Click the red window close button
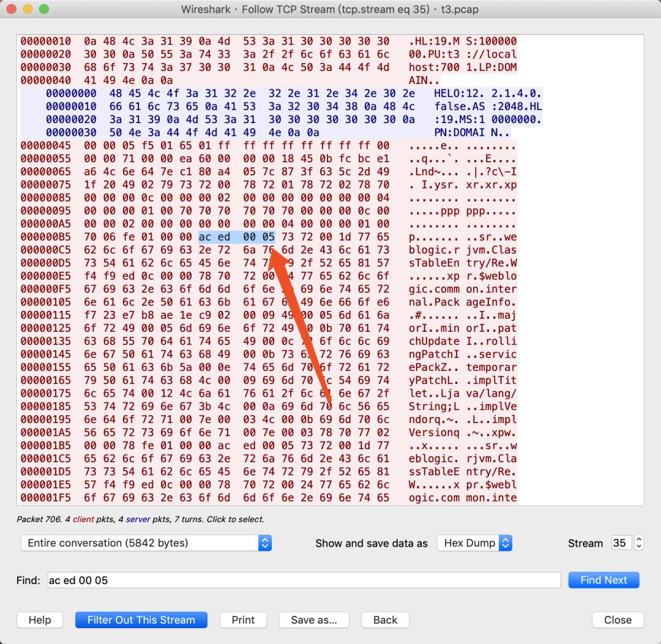This screenshot has height=644, width=661. (12, 9)
